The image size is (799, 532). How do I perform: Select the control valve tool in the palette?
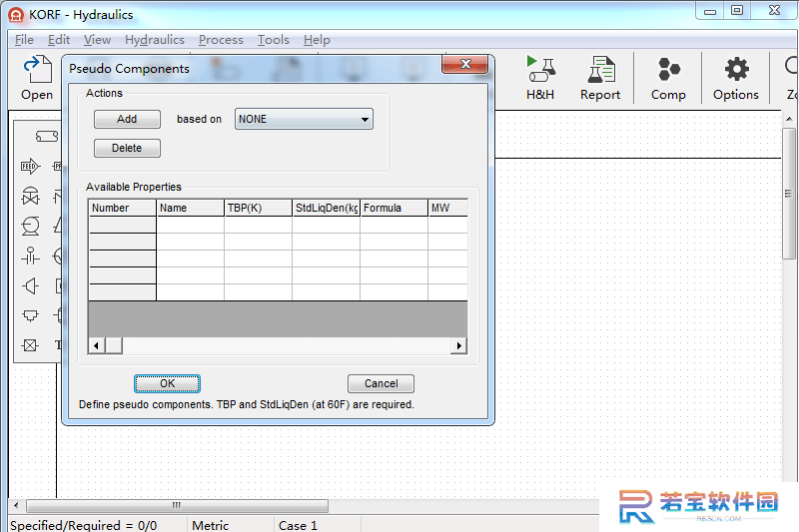tap(30, 196)
